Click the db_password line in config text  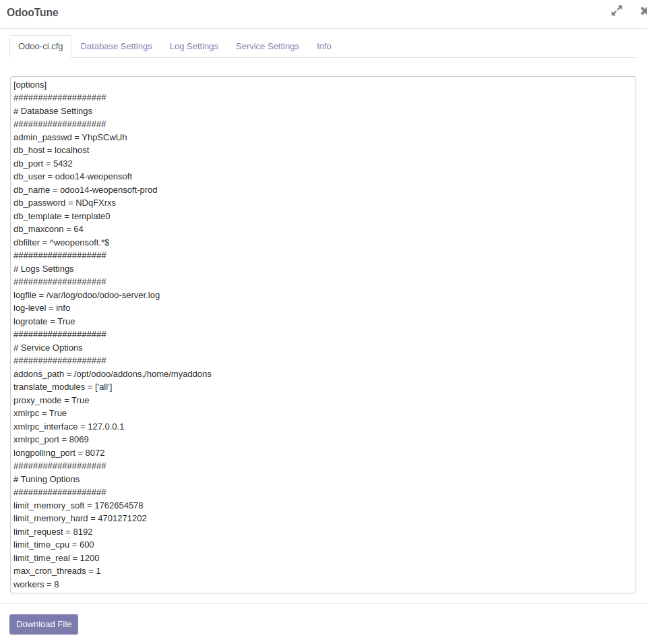click(x=65, y=203)
